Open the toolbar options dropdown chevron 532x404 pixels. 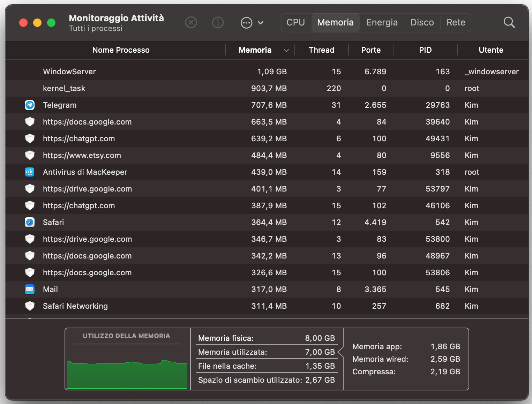[261, 23]
